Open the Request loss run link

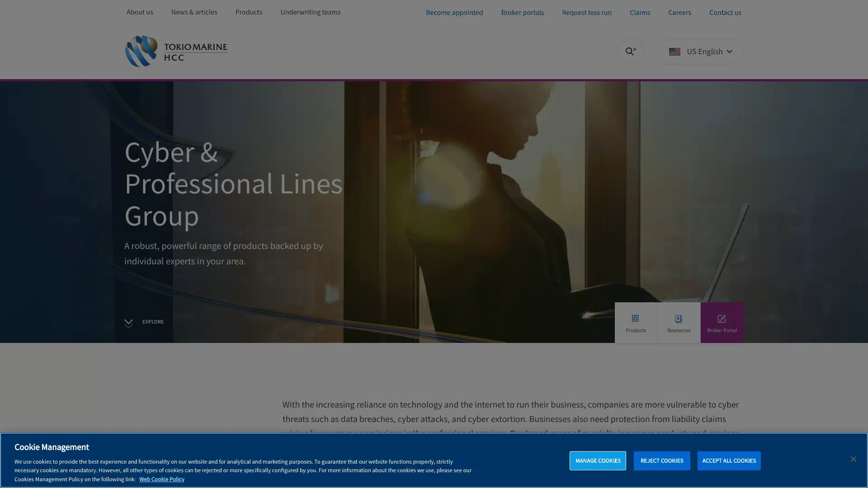pyautogui.click(x=586, y=13)
